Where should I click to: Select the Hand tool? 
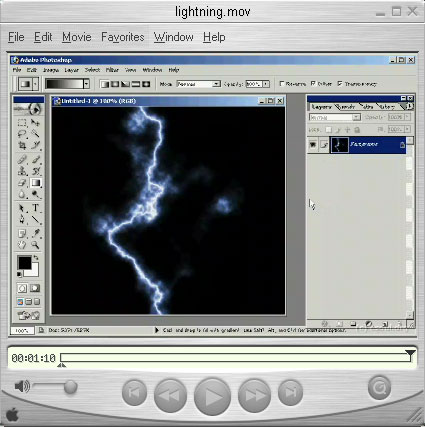22,245
